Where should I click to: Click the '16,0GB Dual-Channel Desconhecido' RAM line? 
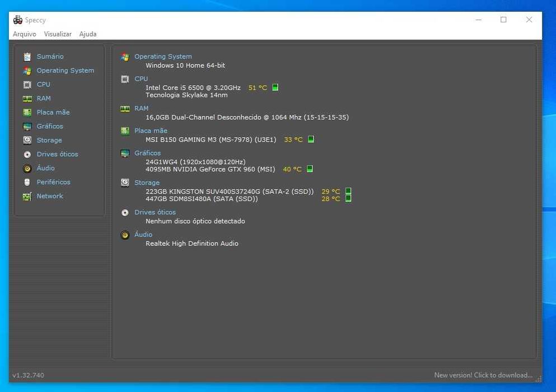tap(247, 117)
